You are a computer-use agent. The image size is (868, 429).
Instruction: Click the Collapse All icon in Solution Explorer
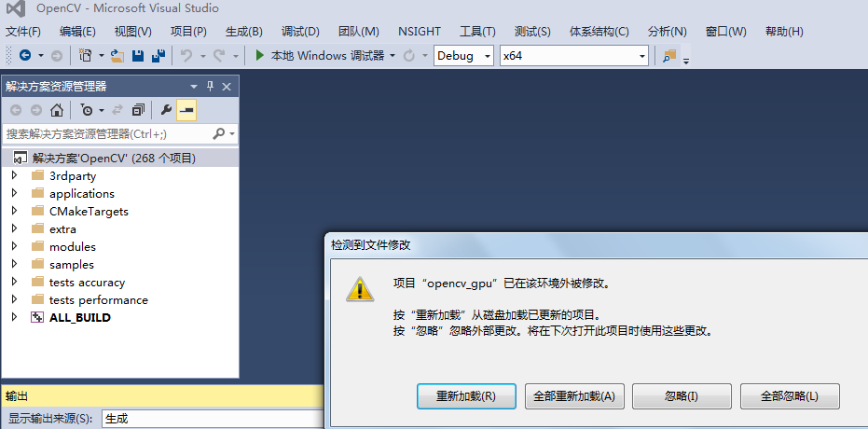pos(138,110)
